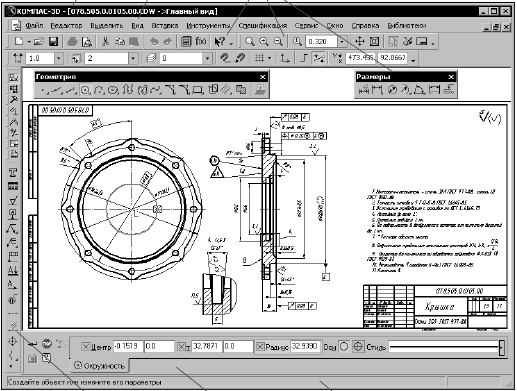Image resolution: width=517 pixels, height=391 pixels.
Task: Open the f(x) variables icon
Action: click(x=201, y=41)
